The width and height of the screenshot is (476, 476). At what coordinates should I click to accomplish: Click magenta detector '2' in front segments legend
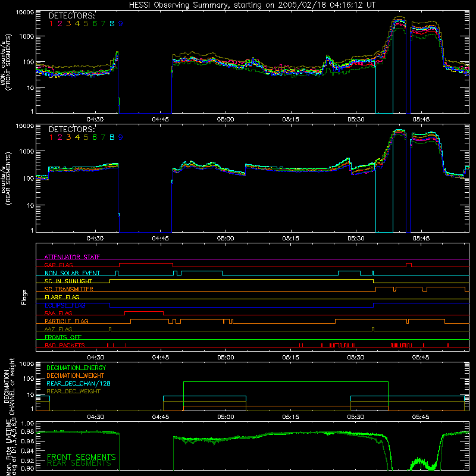tap(60, 24)
